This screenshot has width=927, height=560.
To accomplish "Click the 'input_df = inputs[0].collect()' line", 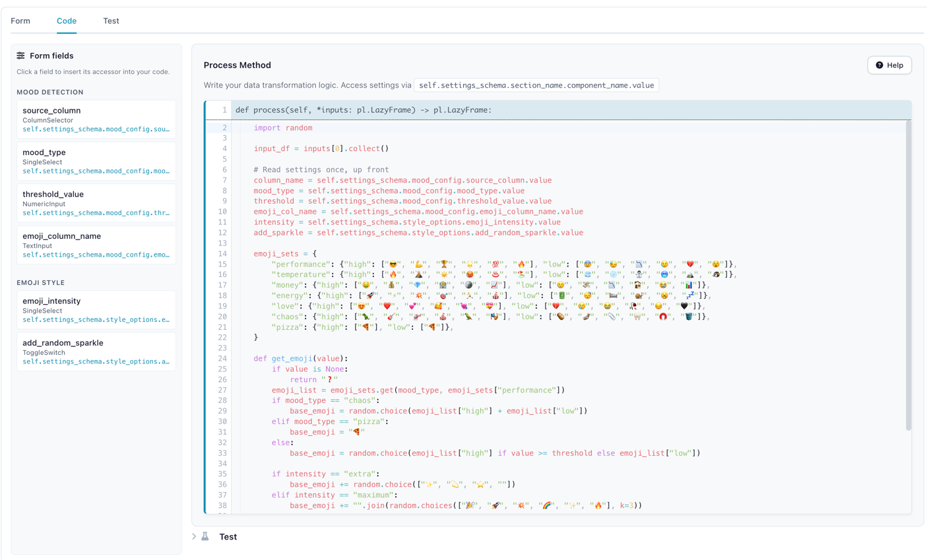I will click(x=321, y=148).
